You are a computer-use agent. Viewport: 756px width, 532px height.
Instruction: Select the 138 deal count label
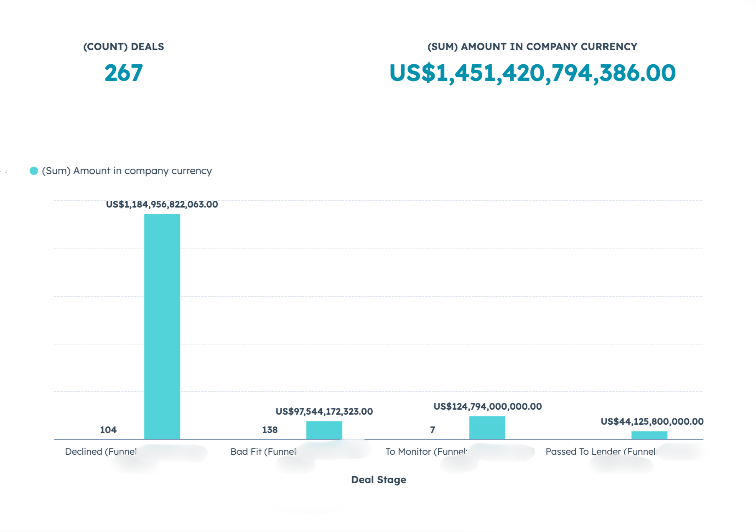pos(270,430)
